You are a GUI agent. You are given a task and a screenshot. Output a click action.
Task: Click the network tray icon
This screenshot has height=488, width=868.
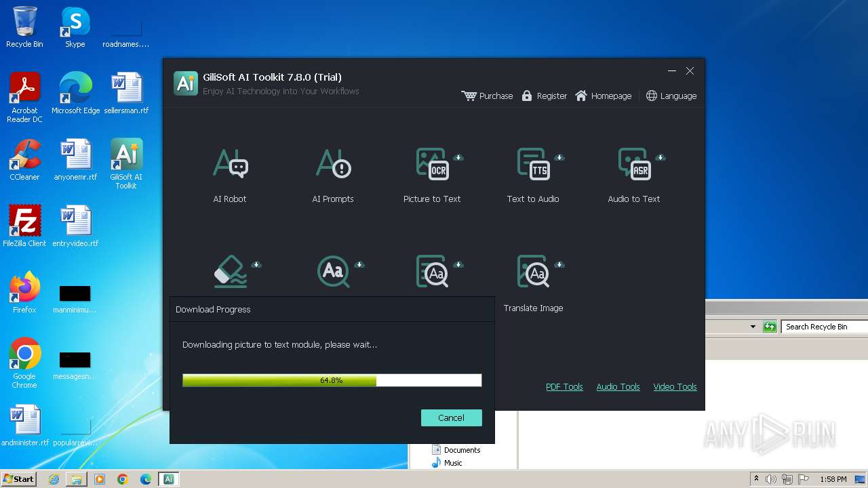point(787,479)
